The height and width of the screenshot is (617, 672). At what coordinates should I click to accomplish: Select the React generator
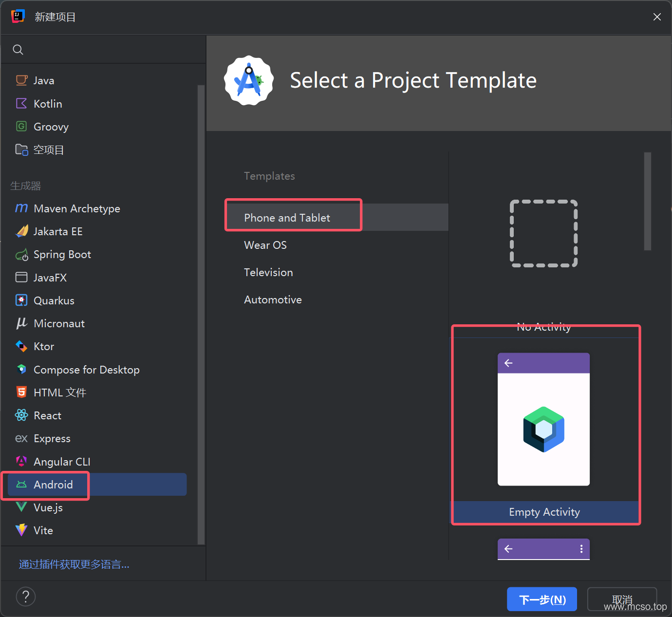[x=97, y=415]
